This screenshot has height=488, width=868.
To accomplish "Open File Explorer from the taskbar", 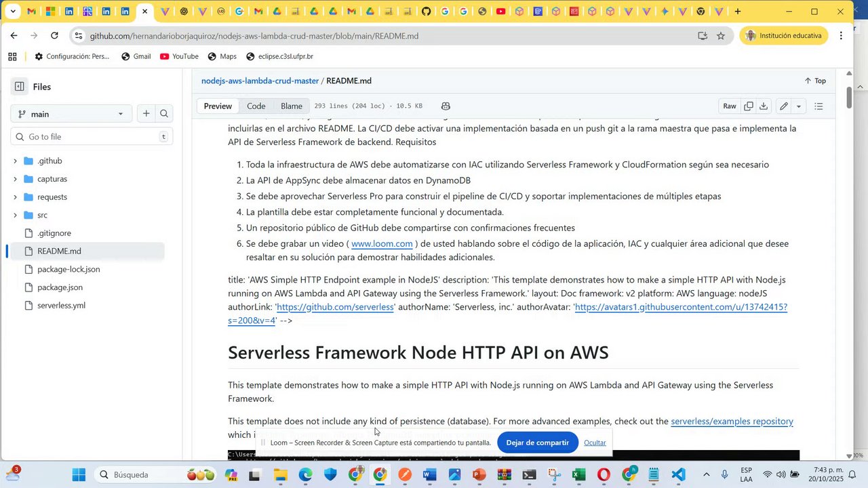I will click(280, 475).
